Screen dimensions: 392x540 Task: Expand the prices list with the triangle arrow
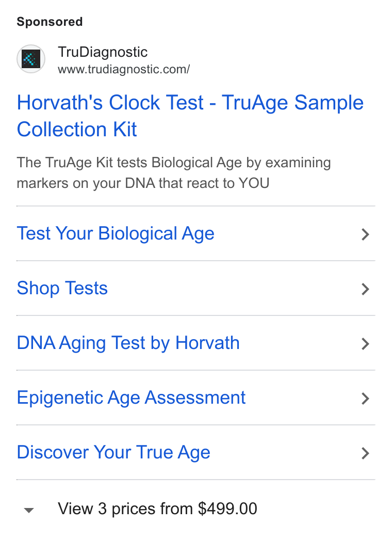coord(29,510)
